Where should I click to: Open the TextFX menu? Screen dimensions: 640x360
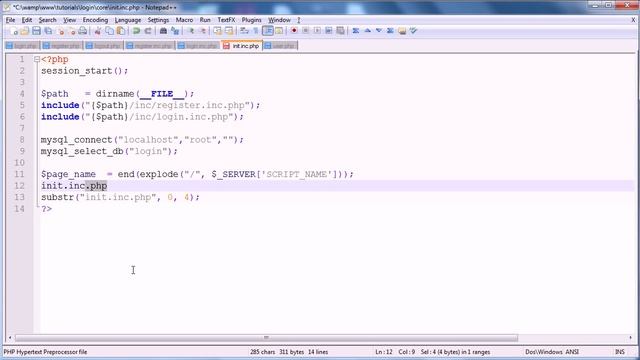[226, 20]
